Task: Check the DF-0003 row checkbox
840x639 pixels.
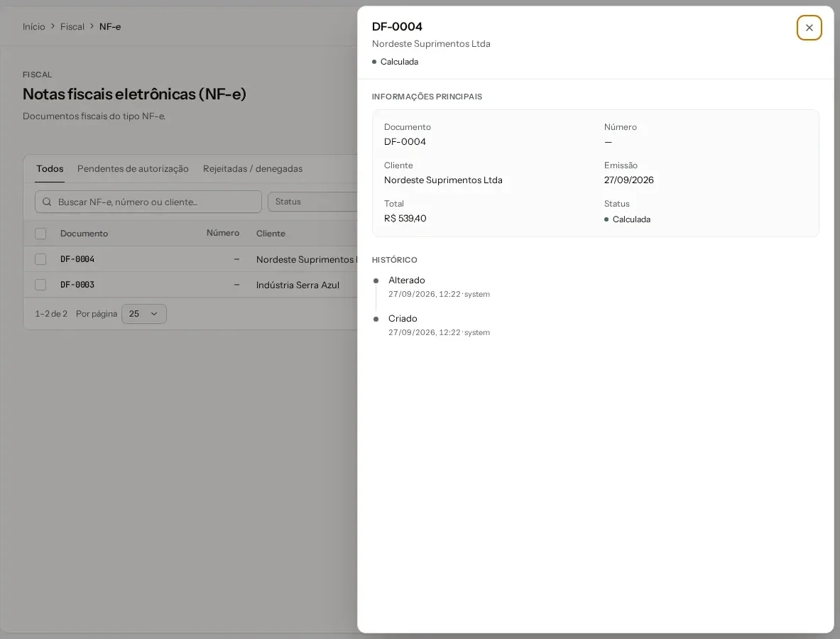Action: coord(40,285)
